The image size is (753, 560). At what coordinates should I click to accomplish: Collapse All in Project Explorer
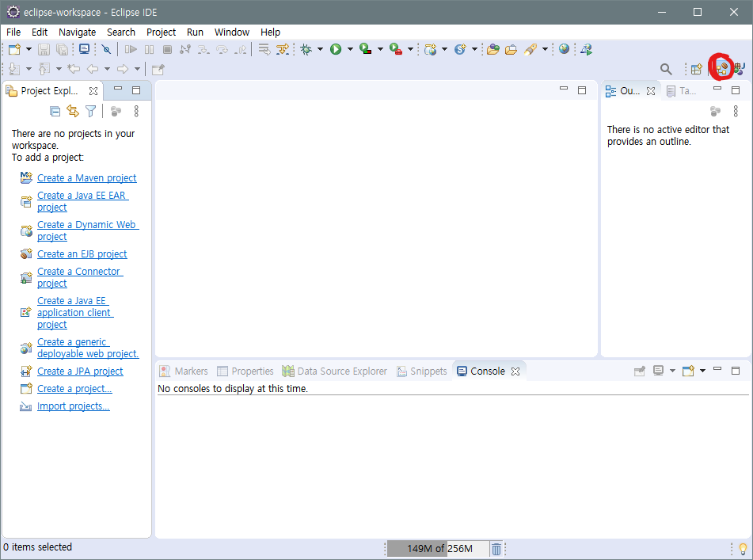point(55,112)
